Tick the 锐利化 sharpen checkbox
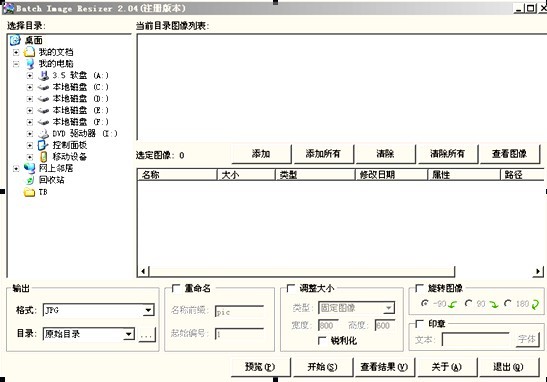Image resolution: width=547 pixels, height=382 pixels. [x=322, y=340]
